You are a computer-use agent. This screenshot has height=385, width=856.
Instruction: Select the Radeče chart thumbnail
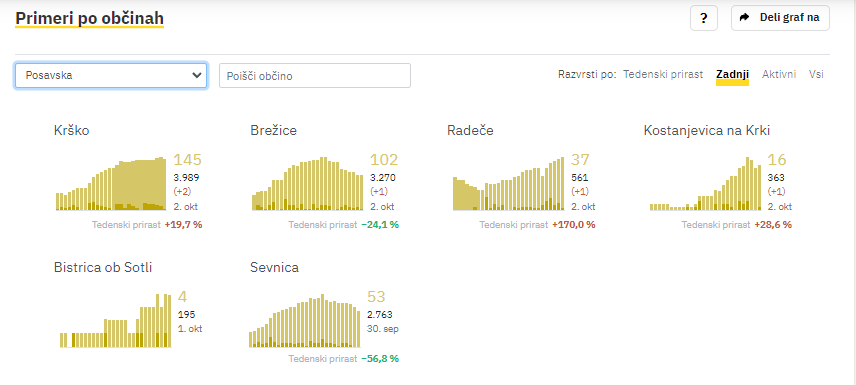click(x=508, y=183)
